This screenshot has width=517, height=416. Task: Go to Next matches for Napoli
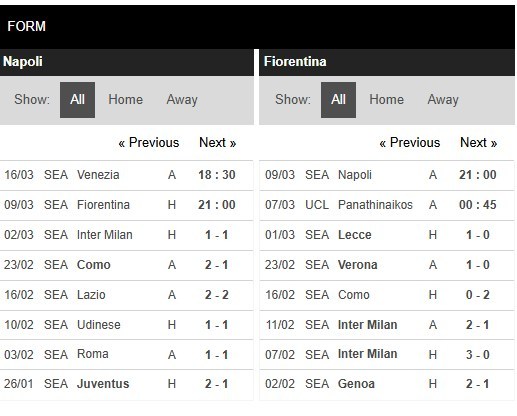click(217, 143)
